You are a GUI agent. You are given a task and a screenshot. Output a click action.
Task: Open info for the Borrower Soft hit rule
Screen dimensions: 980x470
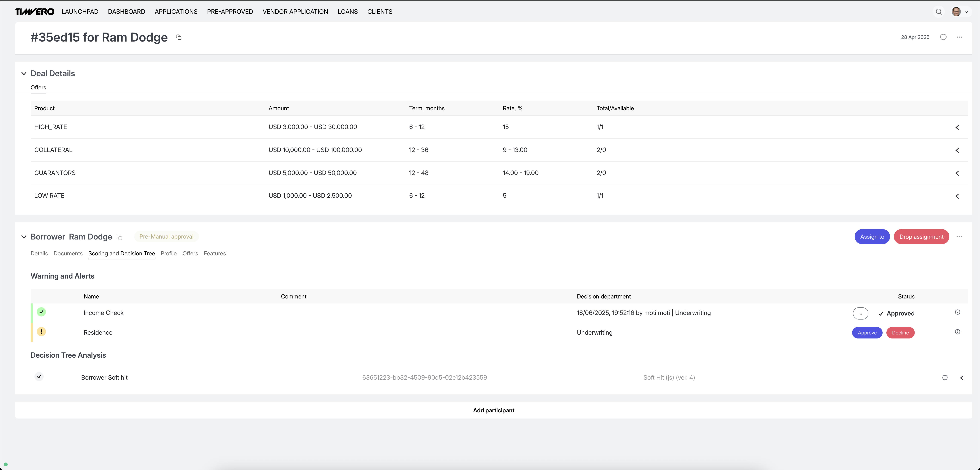945,378
